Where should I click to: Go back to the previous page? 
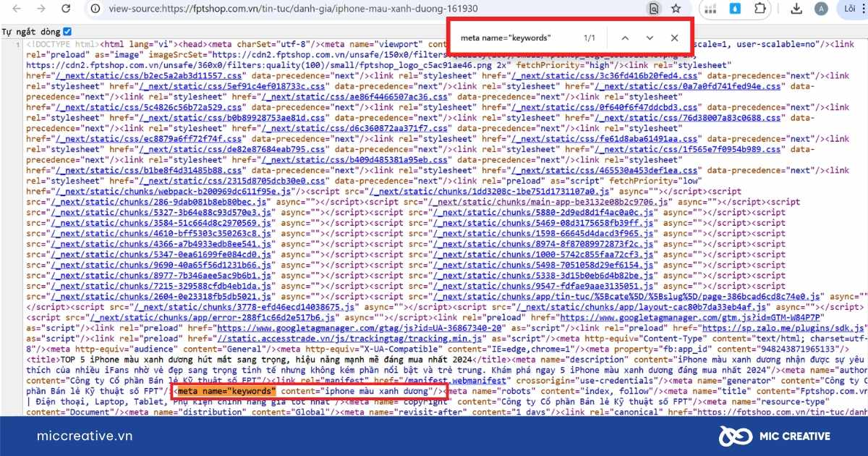pos(17,9)
